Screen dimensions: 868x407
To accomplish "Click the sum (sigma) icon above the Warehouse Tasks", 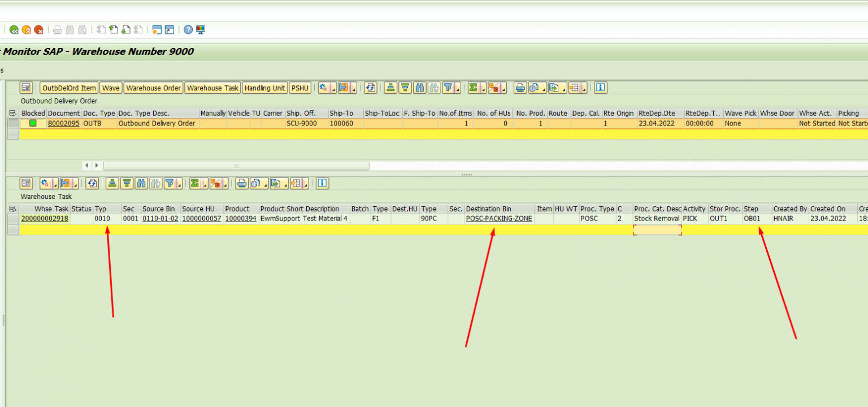I will [x=194, y=183].
